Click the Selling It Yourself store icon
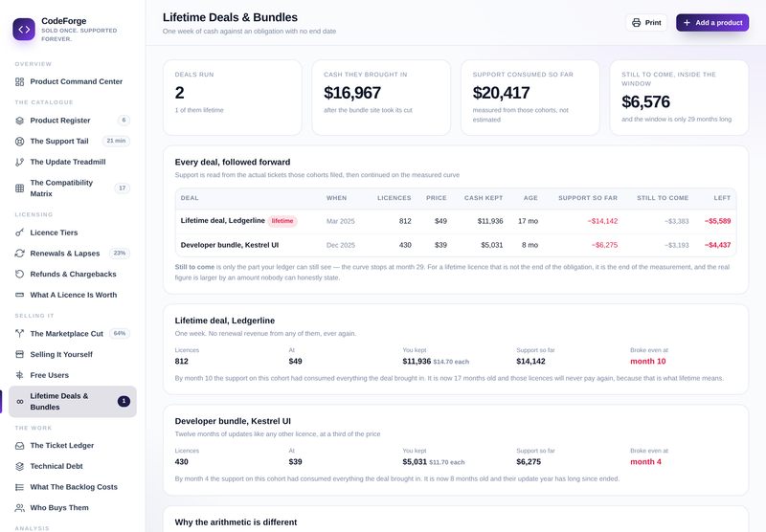The image size is (766, 532). (x=19, y=354)
